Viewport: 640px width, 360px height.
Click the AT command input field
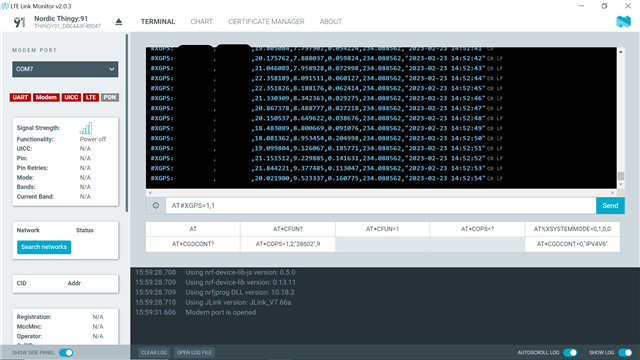coord(381,206)
